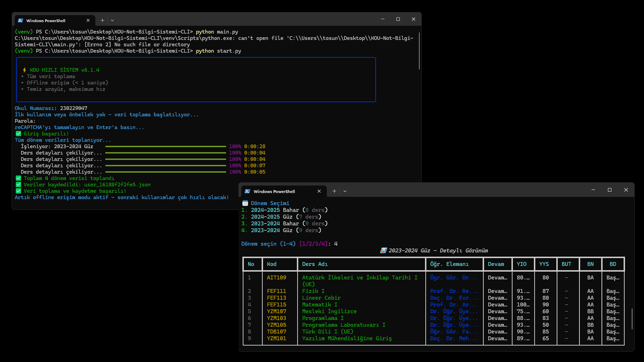This screenshot has width=644, height=362.
Task: Click PowerShell icon in front window tab
Action: tap(248, 191)
